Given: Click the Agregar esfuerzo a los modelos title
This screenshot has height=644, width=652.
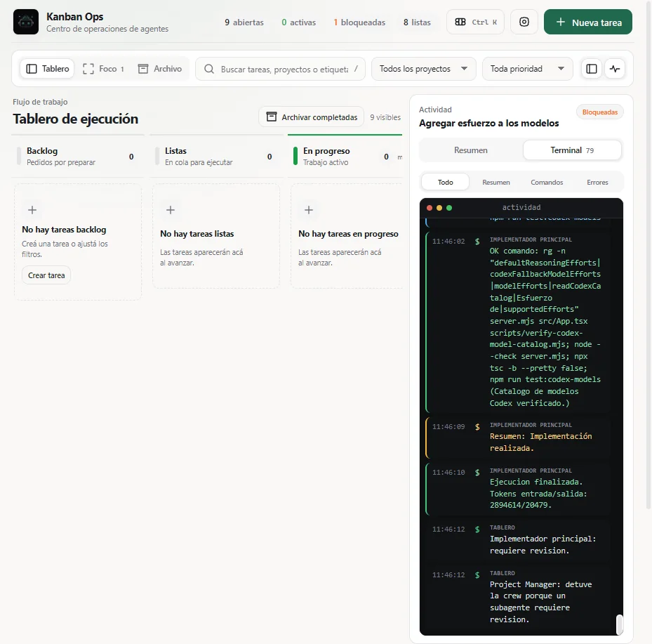Looking at the screenshot, I should [488, 123].
